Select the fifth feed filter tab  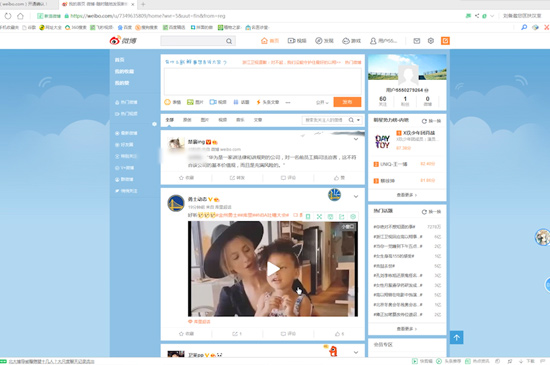[x=240, y=120]
